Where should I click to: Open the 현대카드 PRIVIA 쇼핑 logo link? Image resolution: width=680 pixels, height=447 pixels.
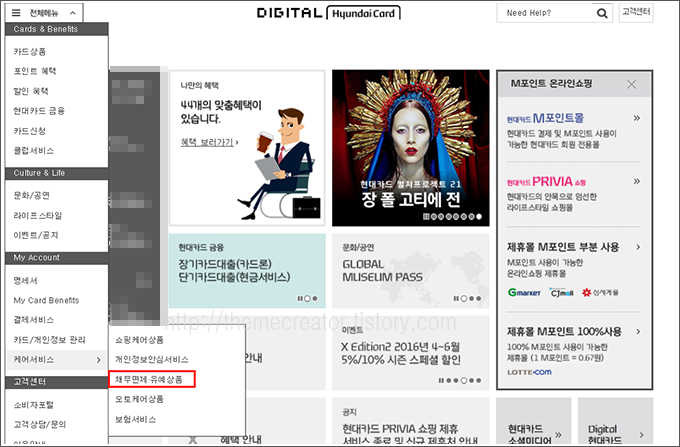point(546,181)
